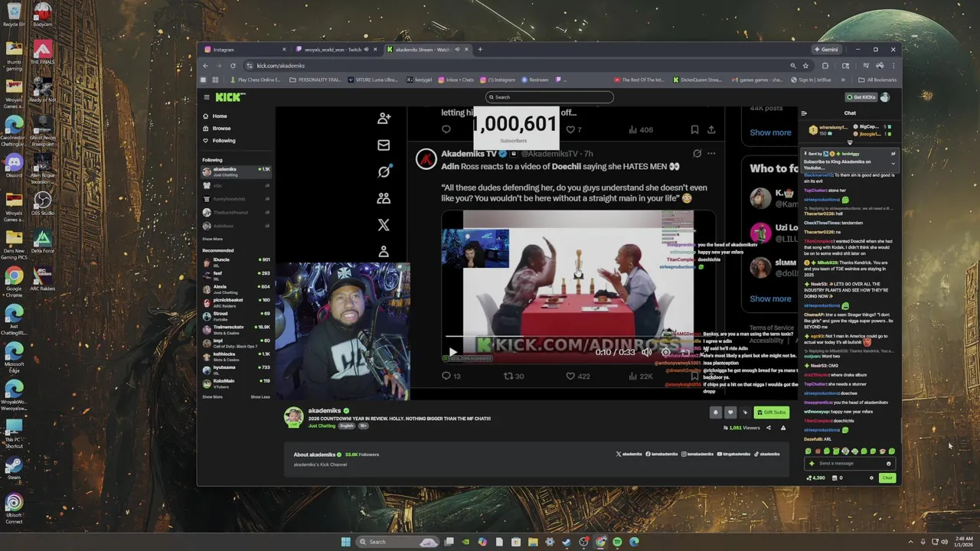This screenshot has height=551, width=980.
Task: Open the chat settings gear
Action: (871, 478)
